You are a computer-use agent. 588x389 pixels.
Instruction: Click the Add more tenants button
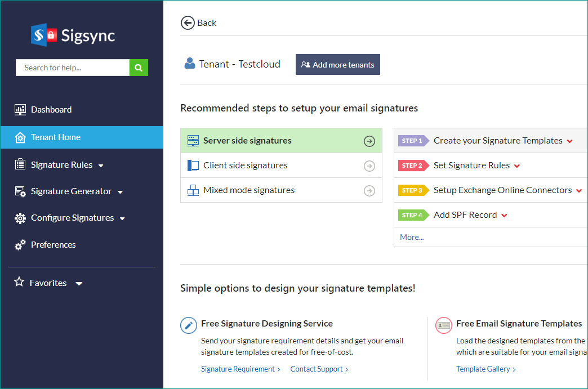pos(337,65)
